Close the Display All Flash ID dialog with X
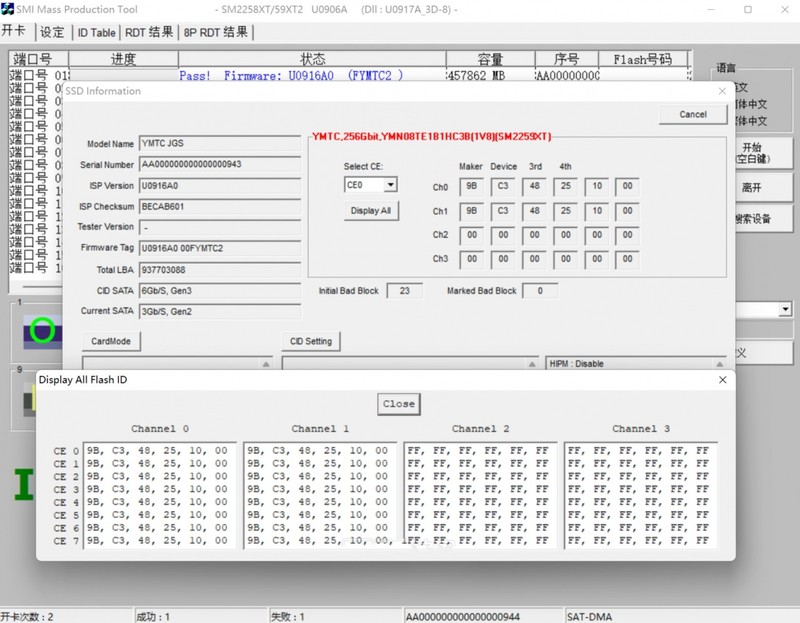The width and height of the screenshot is (800, 623). point(722,380)
